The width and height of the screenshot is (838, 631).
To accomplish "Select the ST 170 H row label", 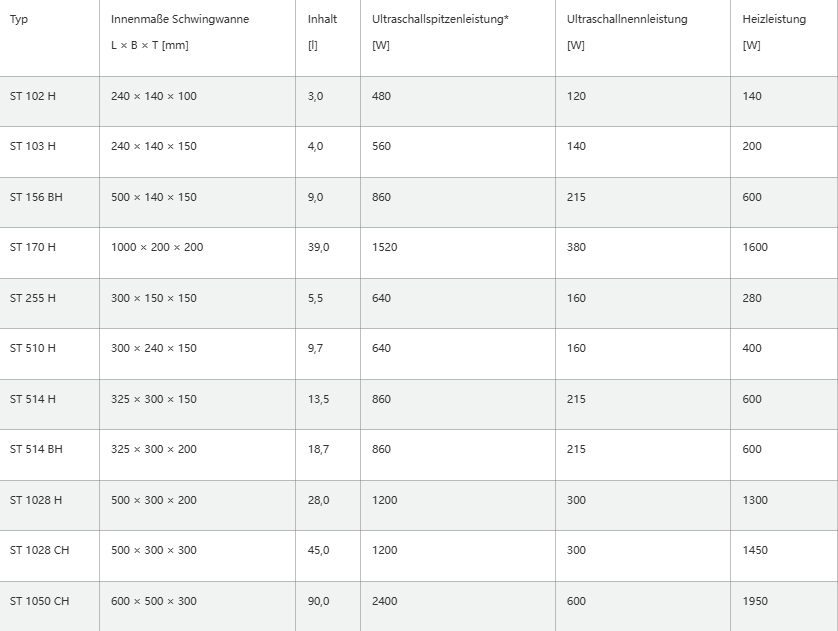I will coord(33,247).
